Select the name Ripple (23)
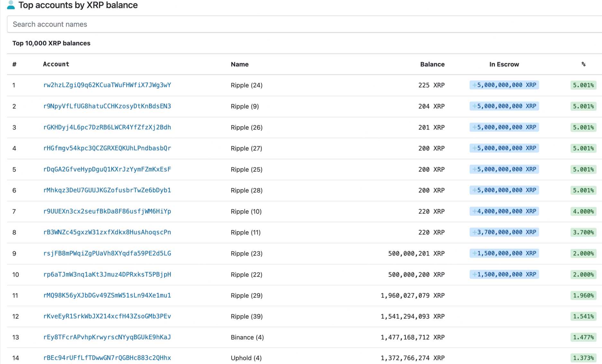 click(247, 254)
